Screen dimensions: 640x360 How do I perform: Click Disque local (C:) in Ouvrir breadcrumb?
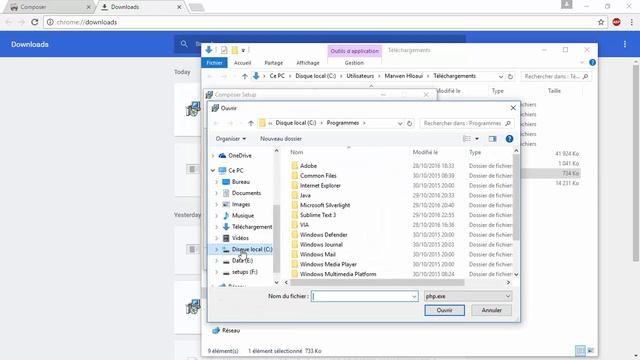click(x=296, y=123)
